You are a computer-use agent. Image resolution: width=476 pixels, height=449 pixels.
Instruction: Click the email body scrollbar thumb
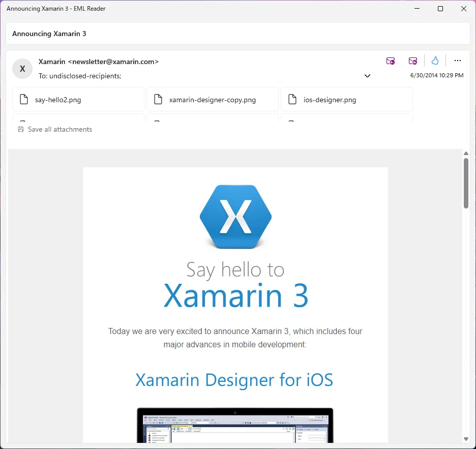pos(466,183)
